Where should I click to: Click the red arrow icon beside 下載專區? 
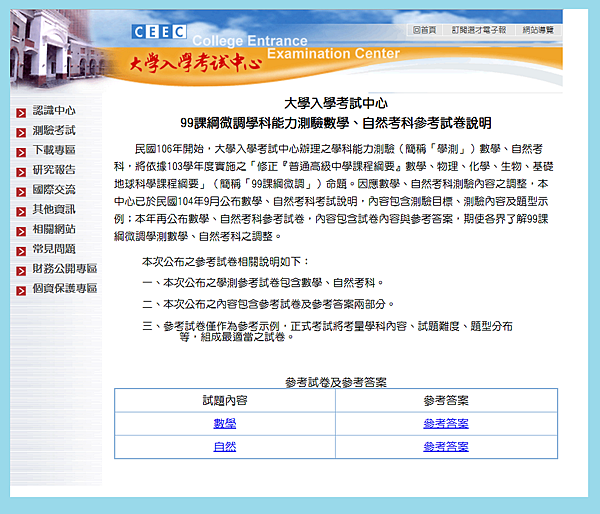(x=21, y=152)
